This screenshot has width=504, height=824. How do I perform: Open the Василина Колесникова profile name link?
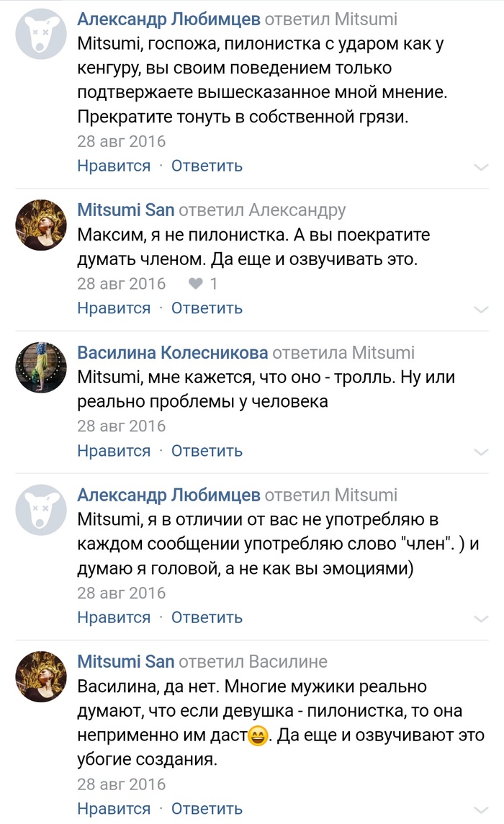[173, 352]
